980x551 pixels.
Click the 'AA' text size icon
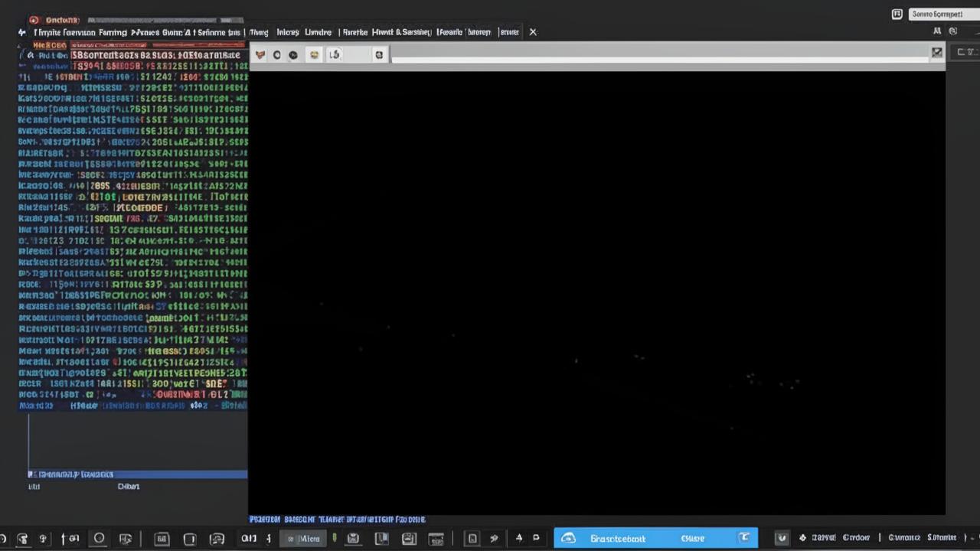937,31
